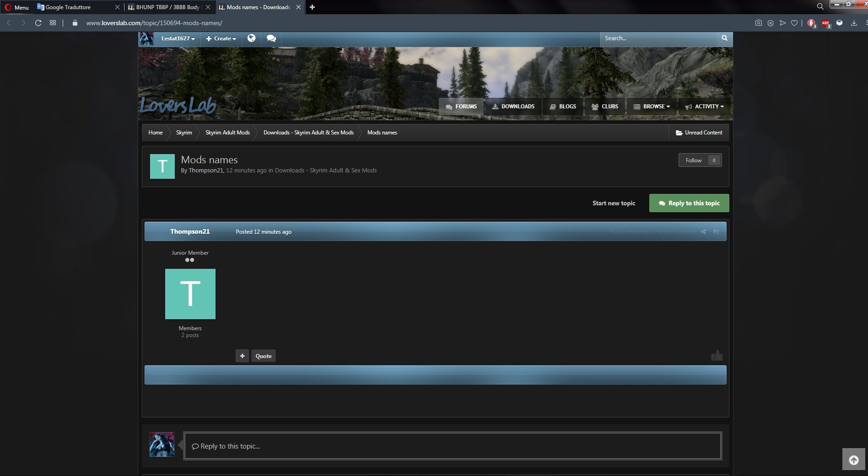This screenshot has width=868, height=476.
Task: Expand the BROWSE dropdown menu
Action: point(652,107)
